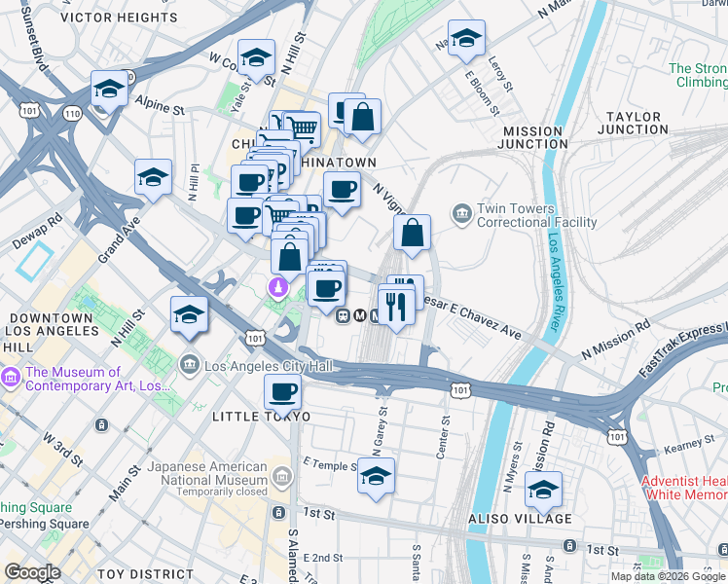The width and height of the screenshot is (728, 584).
Task: Click the 'N Garey St' street label
Action: tap(380, 432)
